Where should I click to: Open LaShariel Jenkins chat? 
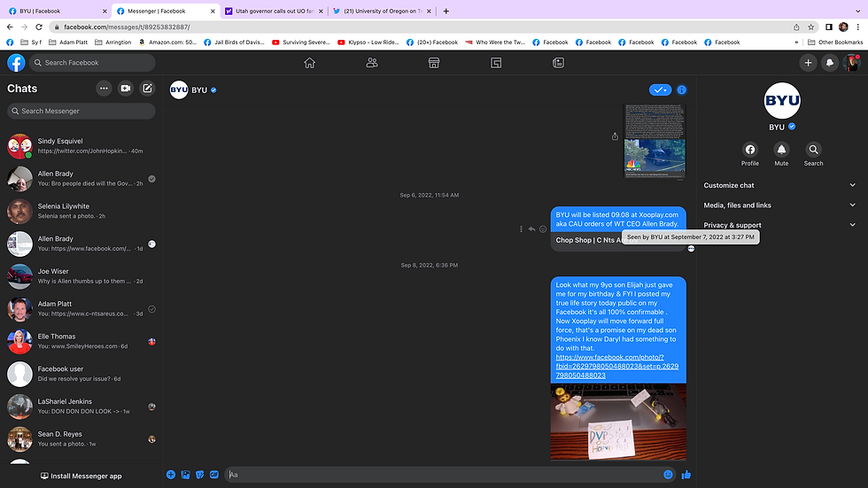(81, 407)
